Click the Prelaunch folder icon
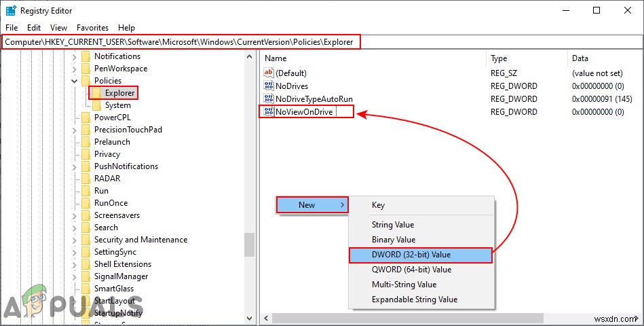The width and height of the screenshot is (644, 326). point(86,142)
